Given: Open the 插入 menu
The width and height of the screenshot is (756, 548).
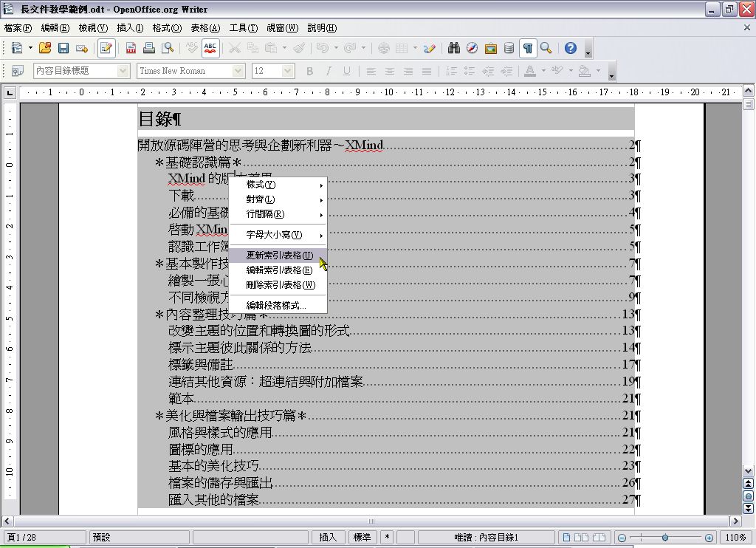Looking at the screenshot, I should coord(130,28).
